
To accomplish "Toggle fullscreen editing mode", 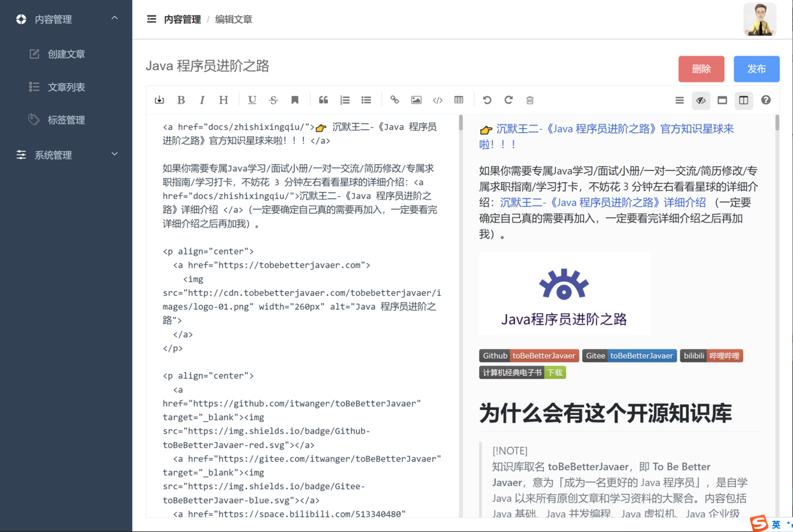I will pyautogui.click(x=722, y=100).
